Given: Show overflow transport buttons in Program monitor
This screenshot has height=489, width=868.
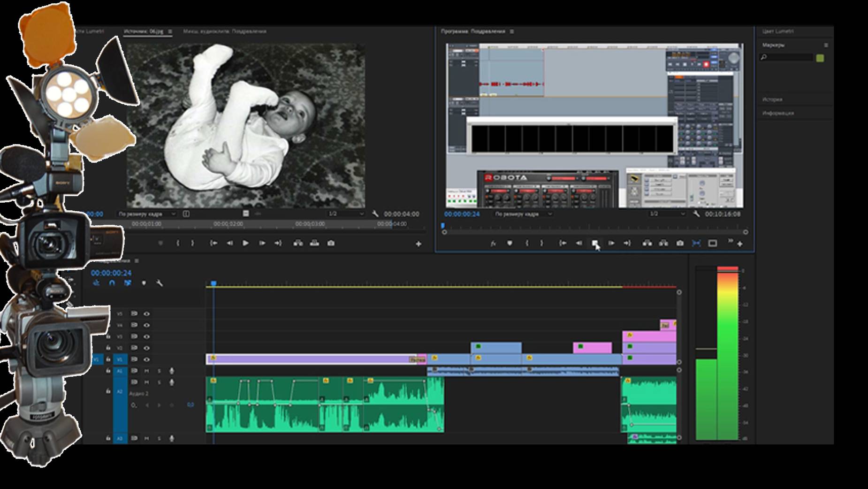Looking at the screenshot, I should click(730, 241).
